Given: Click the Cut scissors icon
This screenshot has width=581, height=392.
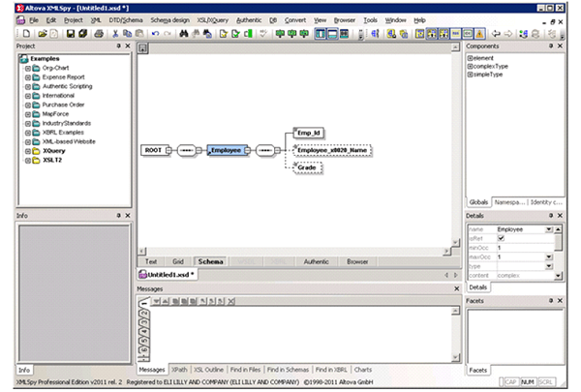Looking at the screenshot, I should [x=115, y=34].
